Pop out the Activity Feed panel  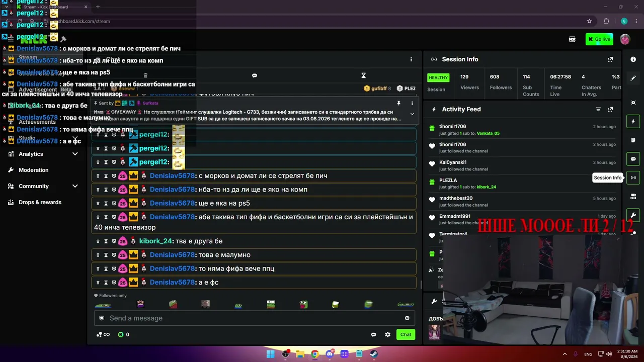coord(610,109)
